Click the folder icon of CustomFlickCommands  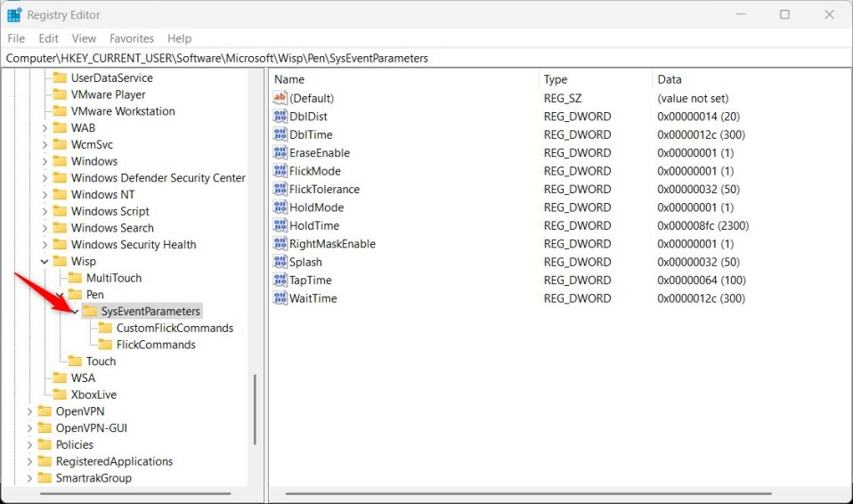point(106,328)
